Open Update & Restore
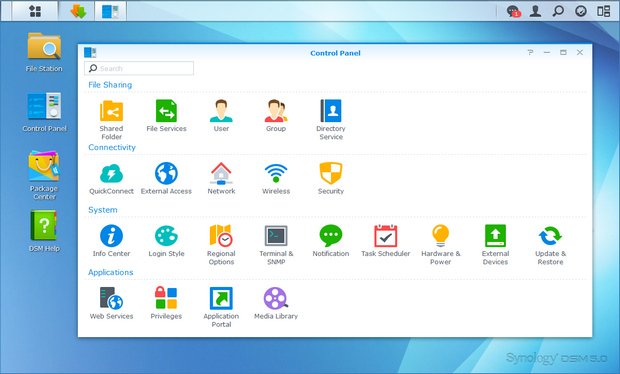 pos(550,244)
